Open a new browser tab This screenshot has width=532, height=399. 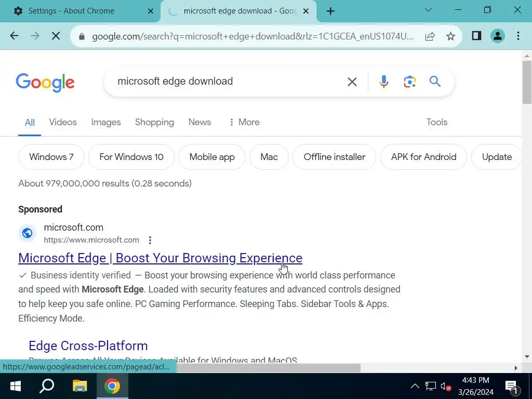pos(330,11)
